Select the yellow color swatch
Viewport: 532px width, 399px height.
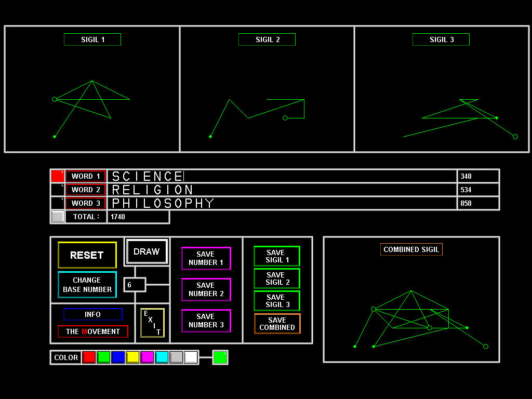coord(132,357)
